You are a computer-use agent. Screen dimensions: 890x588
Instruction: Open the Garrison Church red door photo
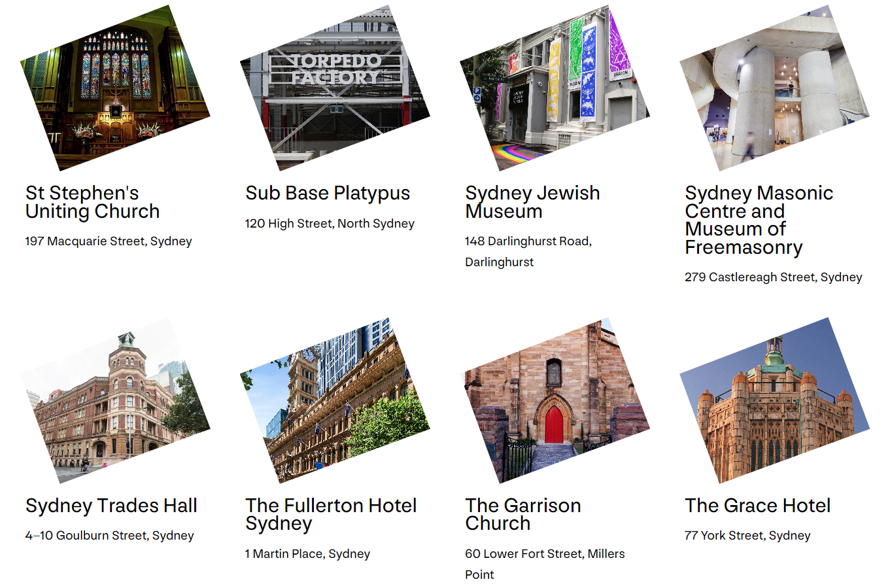(x=555, y=401)
